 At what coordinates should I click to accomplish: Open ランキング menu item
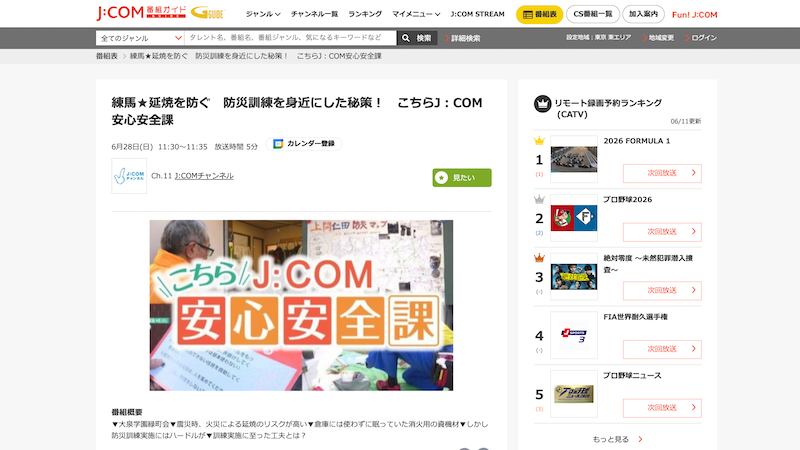365,14
